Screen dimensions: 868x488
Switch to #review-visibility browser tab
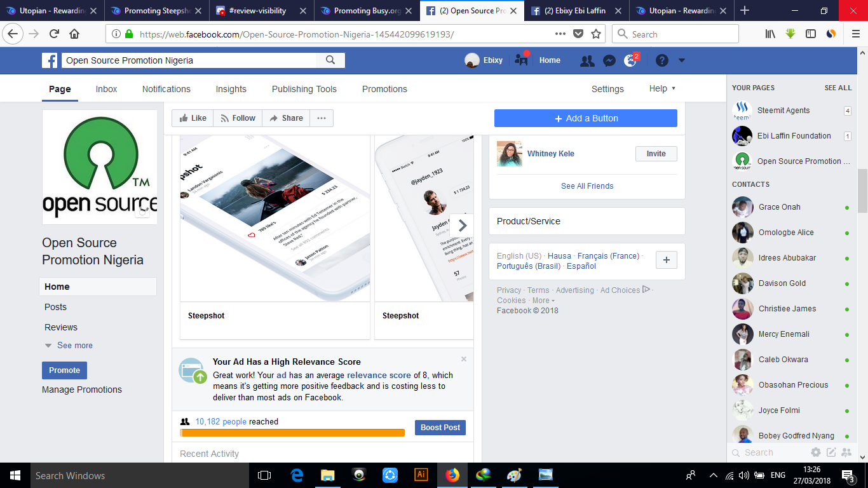coord(261,11)
